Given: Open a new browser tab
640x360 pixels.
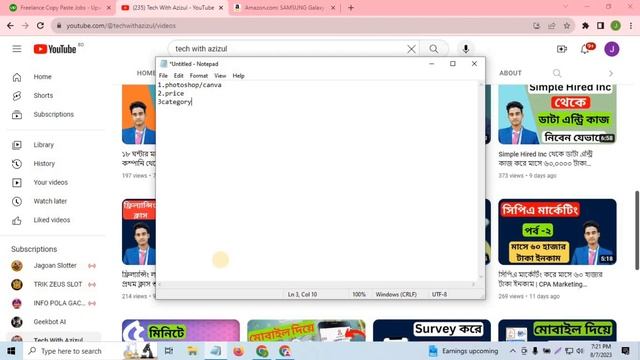Looking at the screenshot, I should tap(351, 8).
